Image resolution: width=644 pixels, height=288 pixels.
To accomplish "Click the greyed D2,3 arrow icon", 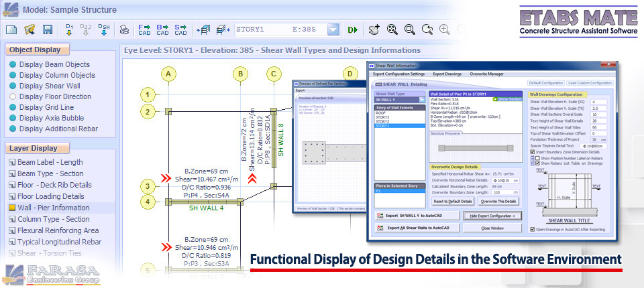I will [x=86, y=29].
